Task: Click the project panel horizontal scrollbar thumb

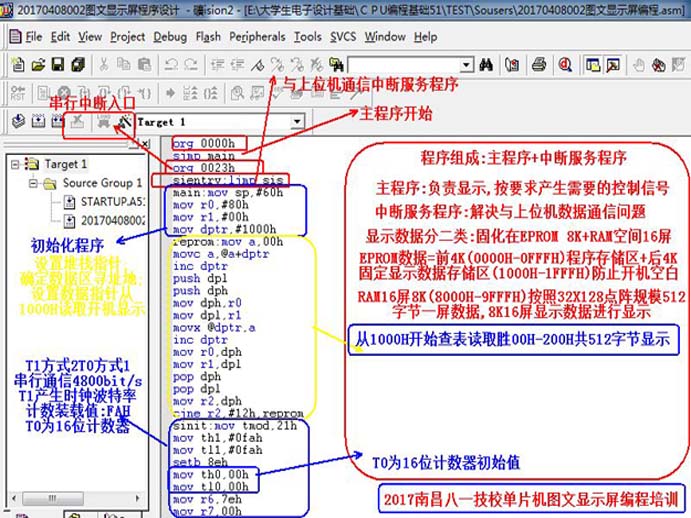Action: pyautogui.click(x=52, y=498)
